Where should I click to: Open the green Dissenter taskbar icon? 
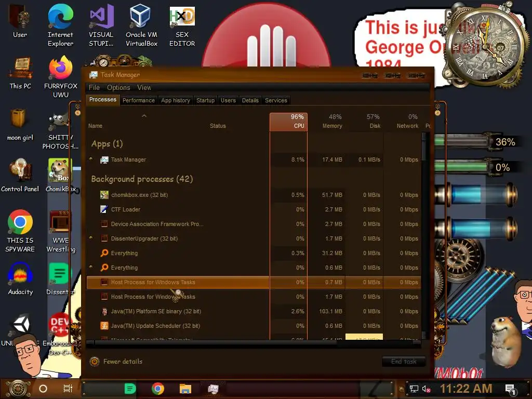click(130, 389)
